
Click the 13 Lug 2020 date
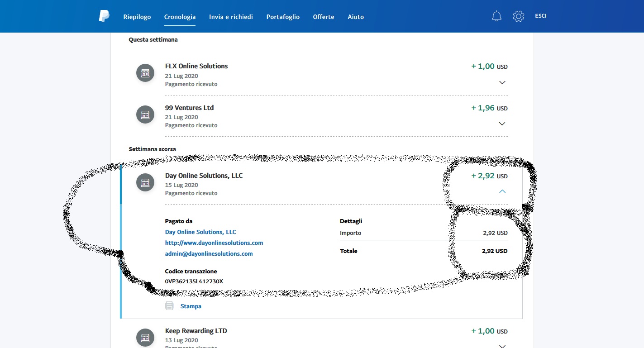point(181,340)
